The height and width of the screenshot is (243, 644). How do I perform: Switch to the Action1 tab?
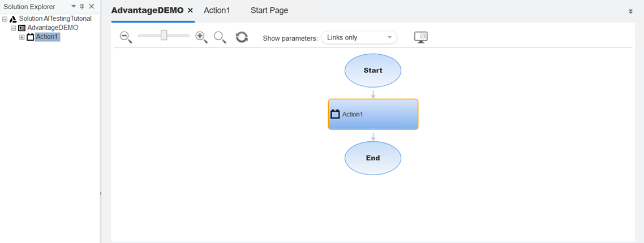pyautogui.click(x=217, y=11)
